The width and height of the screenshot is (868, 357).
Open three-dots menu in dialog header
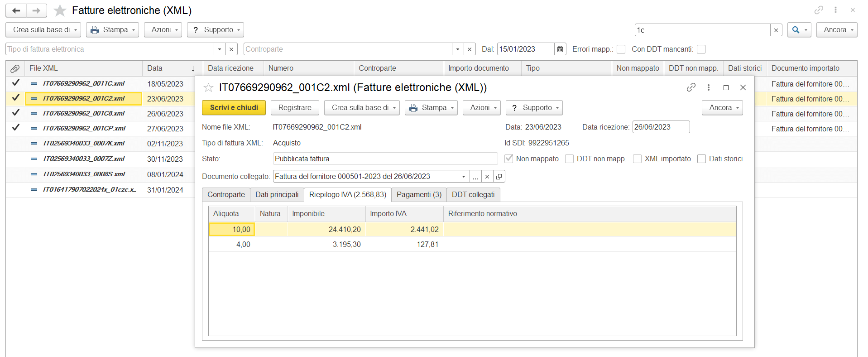[x=709, y=87]
